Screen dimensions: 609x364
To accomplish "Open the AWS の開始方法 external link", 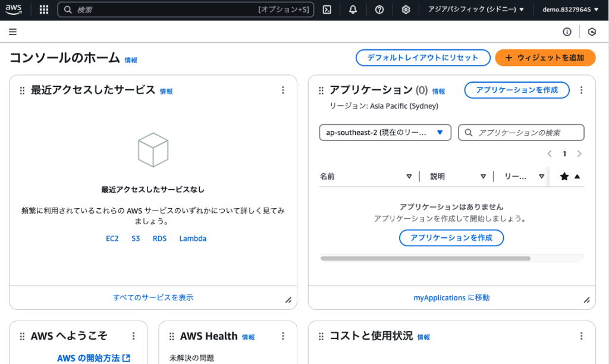I will (x=93, y=358).
